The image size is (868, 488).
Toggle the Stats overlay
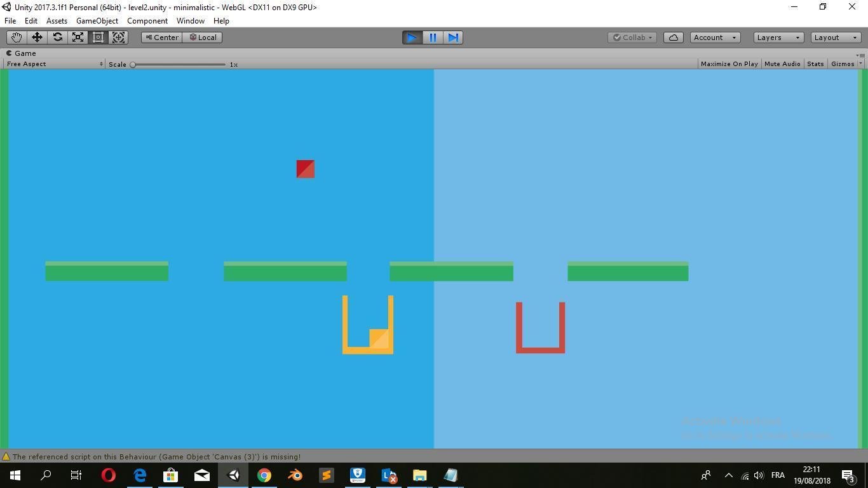[x=815, y=64]
